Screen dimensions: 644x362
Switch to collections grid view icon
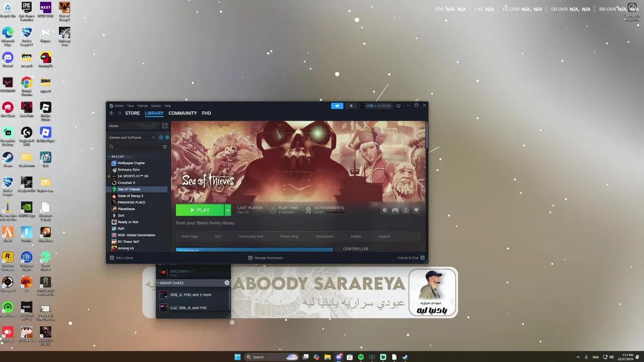(165, 126)
